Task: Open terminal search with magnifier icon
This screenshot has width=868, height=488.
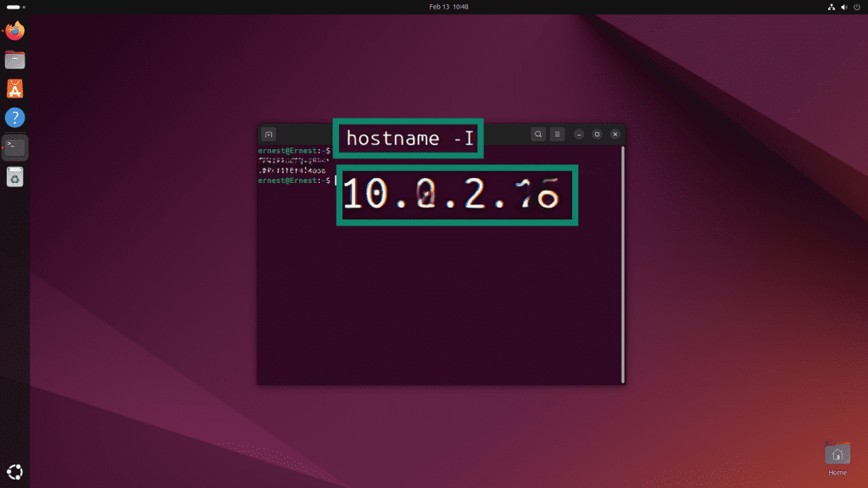Action: click(538, 135)
